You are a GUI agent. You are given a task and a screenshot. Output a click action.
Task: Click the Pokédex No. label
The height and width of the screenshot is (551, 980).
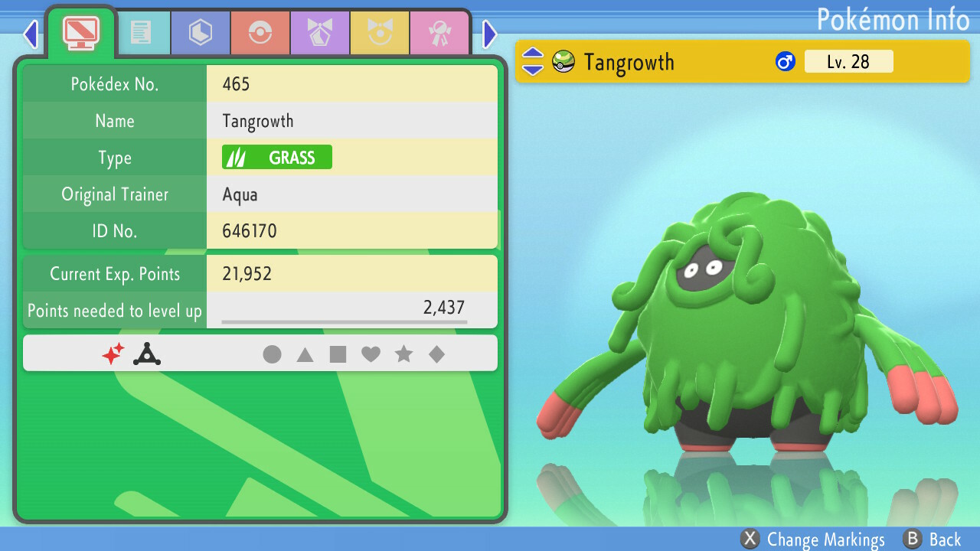115,84
